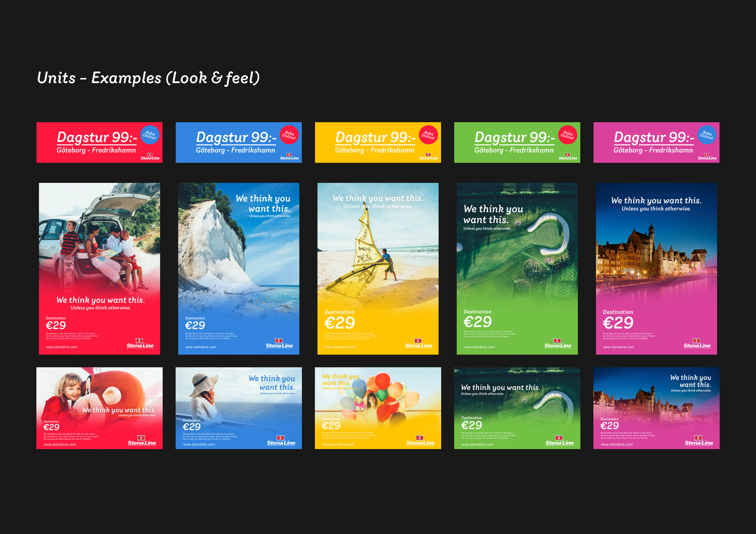756x534 pixels.
Task: Click the €29 price on wide pink city ad
Action: click(609, 426)
